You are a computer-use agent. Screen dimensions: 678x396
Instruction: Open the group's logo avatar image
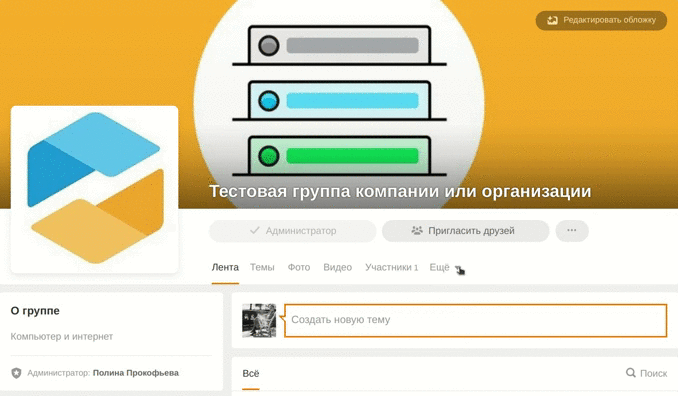[x=94, y=189]
